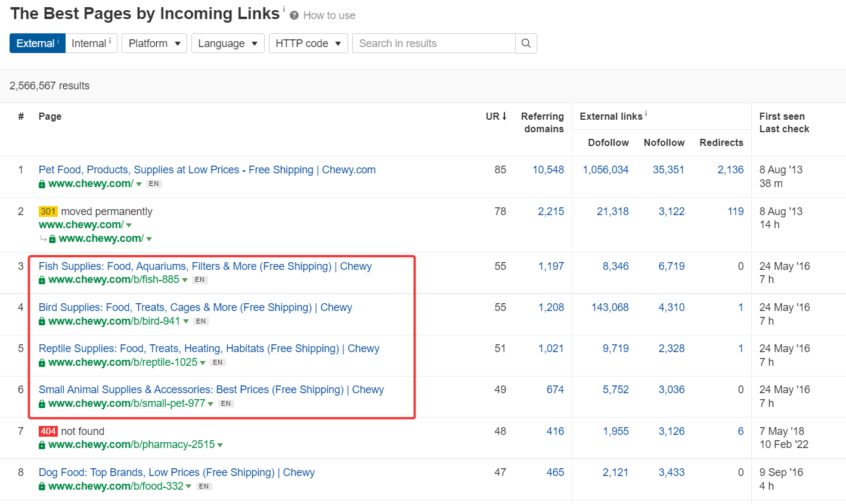Click the www.chewy.com/b/small-pet-977 URL
This screenshot has height=504, width=846.
(x=126, y=404)
